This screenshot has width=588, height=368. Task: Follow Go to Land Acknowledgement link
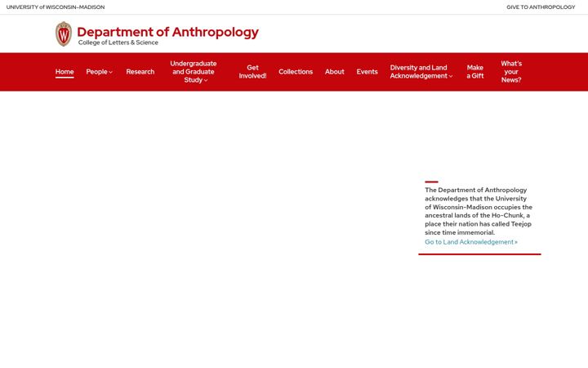(471, 242)
